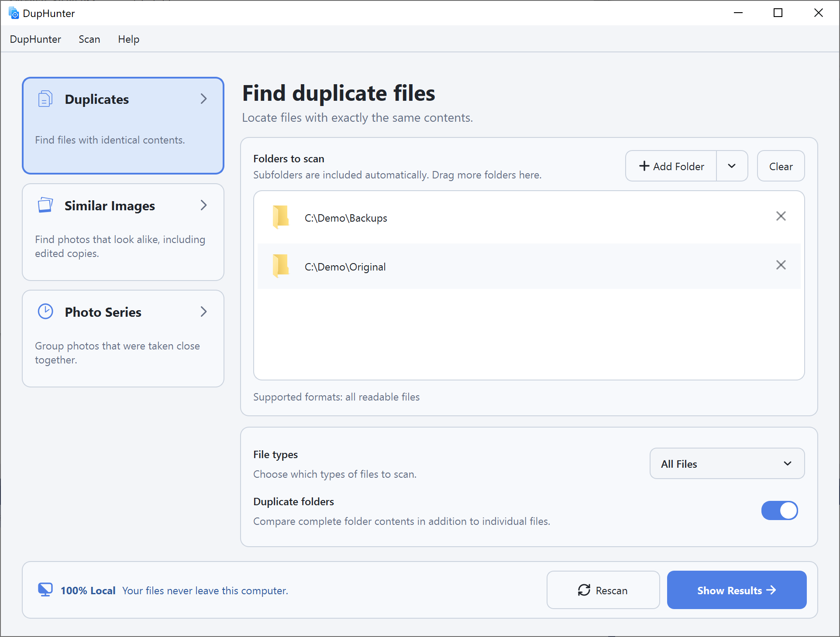Viewport: 840px width, 637px height.
Task: Close the DupHunter window
Action: pos(819,13)
